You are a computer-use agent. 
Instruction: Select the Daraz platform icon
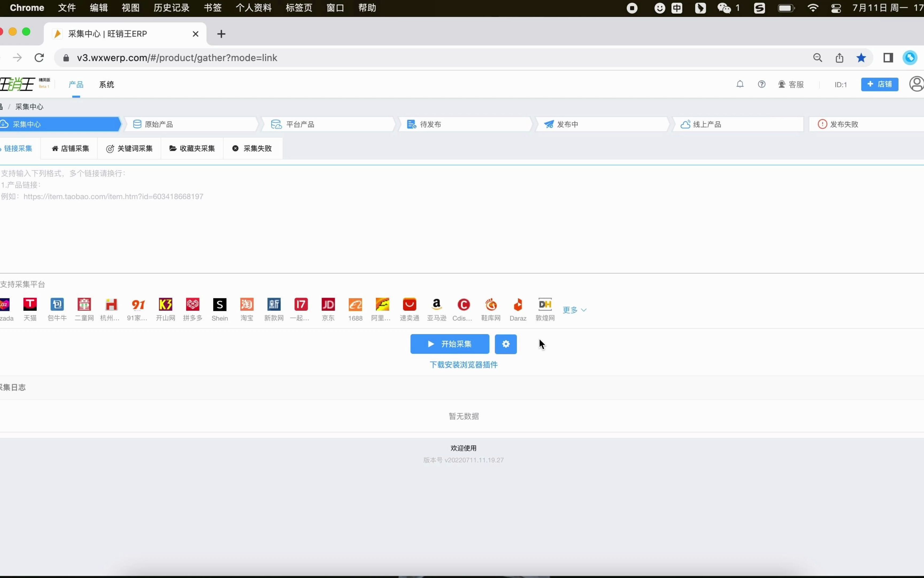(x=518, y=305)
